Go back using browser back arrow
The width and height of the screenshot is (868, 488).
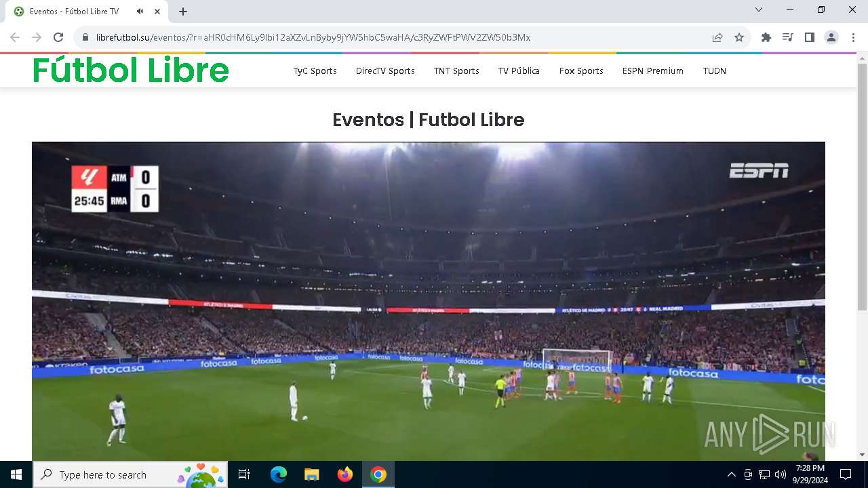[x=15, y=38]
